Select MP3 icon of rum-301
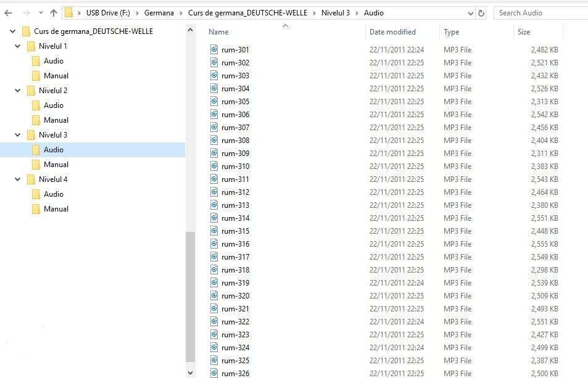This screenshot has height=378, width=588. pos(214,49)
